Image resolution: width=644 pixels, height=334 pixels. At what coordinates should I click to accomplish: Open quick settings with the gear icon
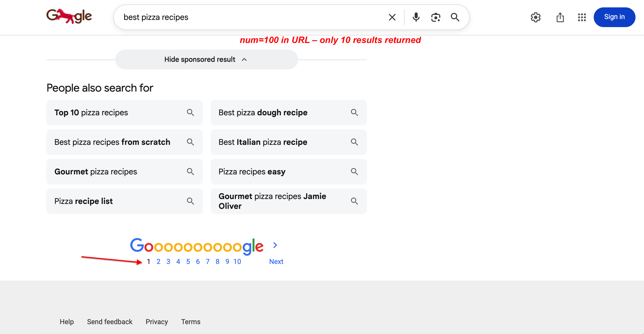(535, 17)
